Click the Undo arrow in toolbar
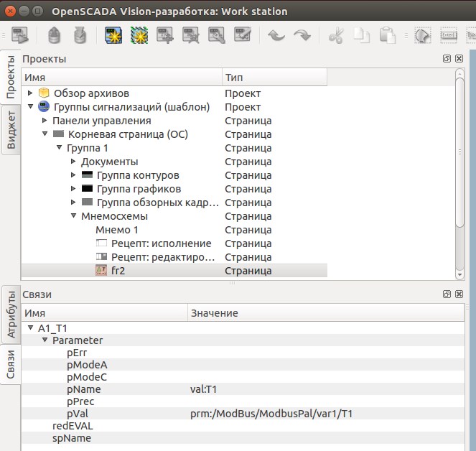 [x=276, y=35]
